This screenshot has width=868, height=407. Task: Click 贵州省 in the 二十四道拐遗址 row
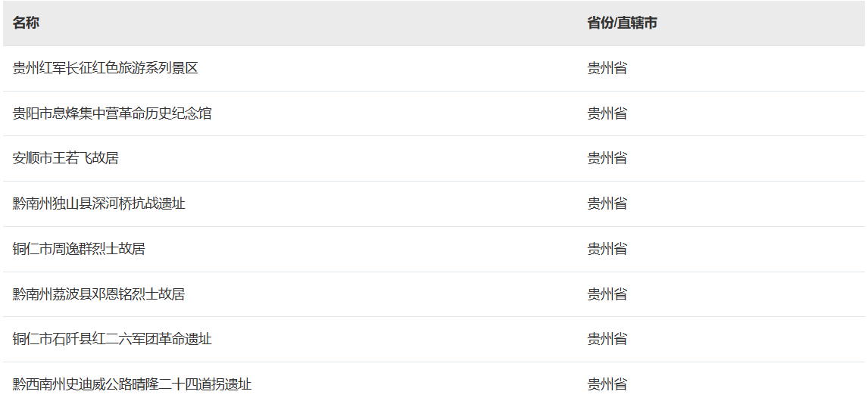click(x=607, y=384)
